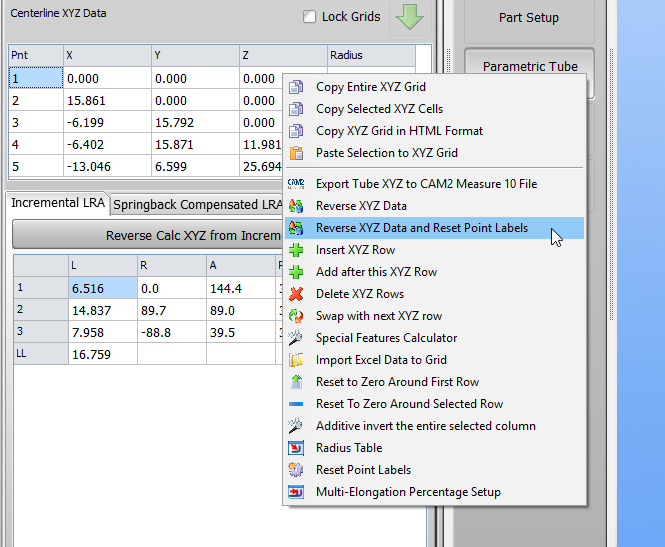Click the red X Delete XYZ Rows icon
The width and height of the screenshot is (665, 547).
(x=296, y=294)
